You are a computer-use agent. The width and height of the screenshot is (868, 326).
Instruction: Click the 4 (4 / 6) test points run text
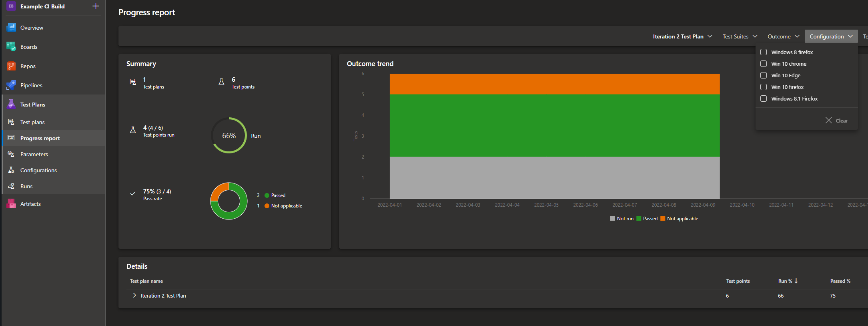[153, 128]
